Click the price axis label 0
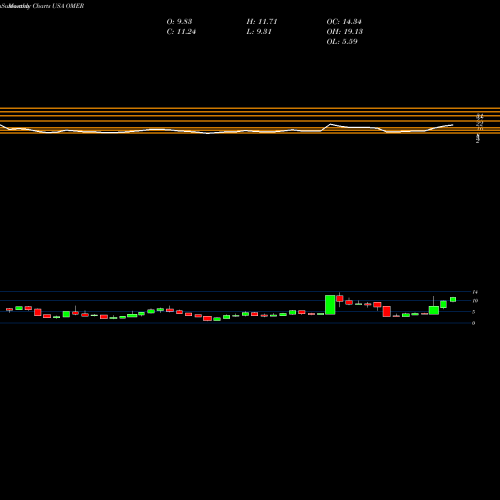The height and width of the screenshot is (500, 500). tap(473, 323)
